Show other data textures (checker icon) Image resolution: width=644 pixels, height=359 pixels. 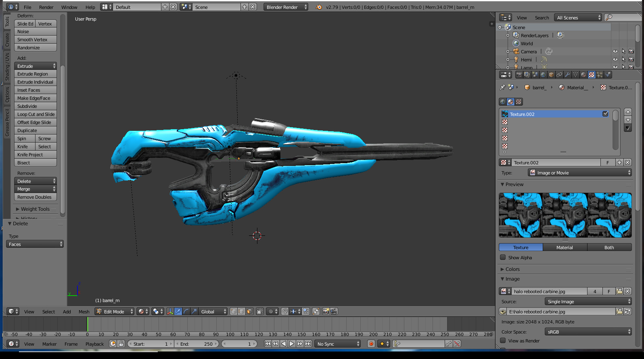(519, 102)
